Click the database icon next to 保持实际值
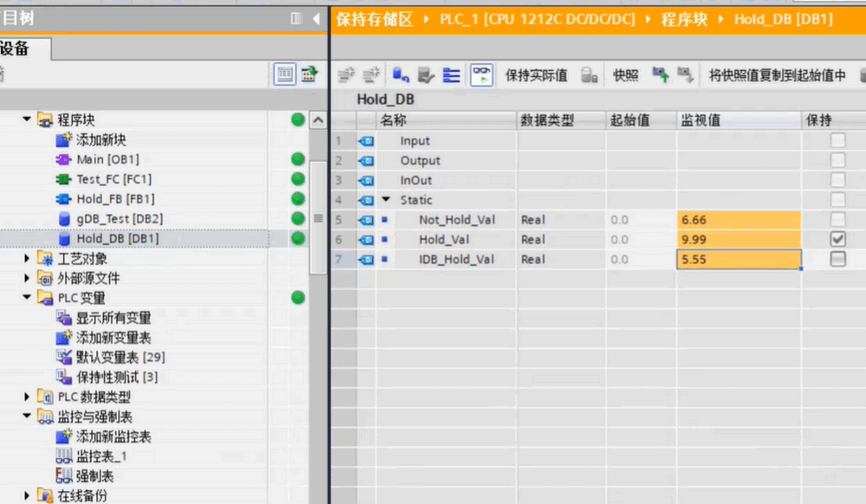This screenshot has width=866, height=504. pos(589,75)
